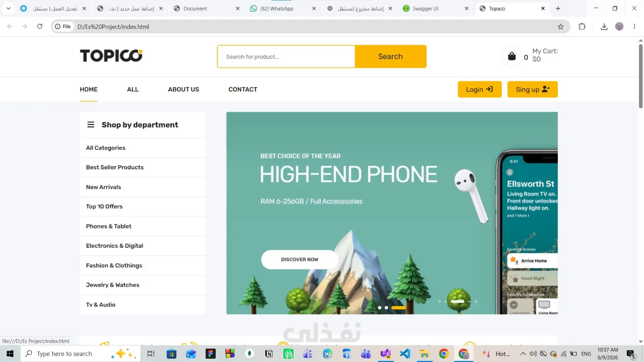Click the DISCOVER NOW banner button

tap(299, 259)
